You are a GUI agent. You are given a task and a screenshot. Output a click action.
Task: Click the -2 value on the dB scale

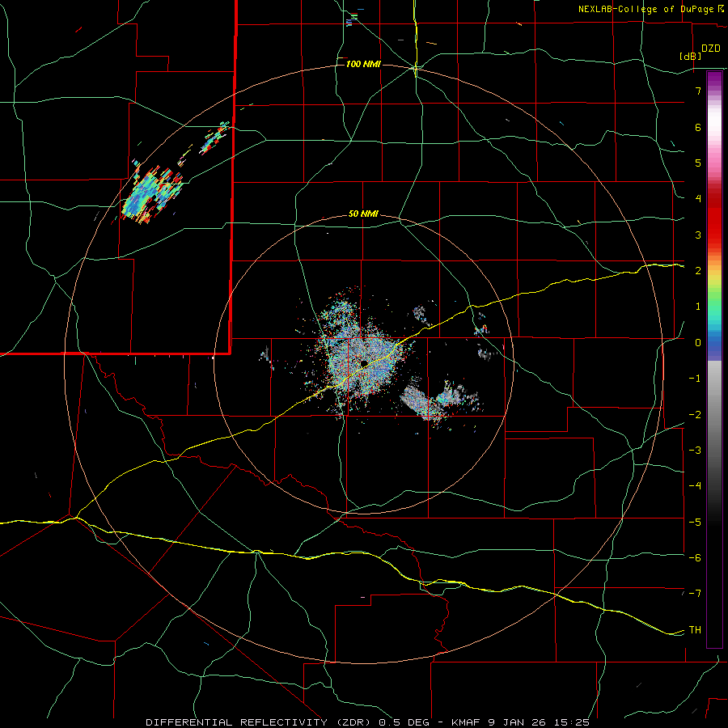(695, 415)
